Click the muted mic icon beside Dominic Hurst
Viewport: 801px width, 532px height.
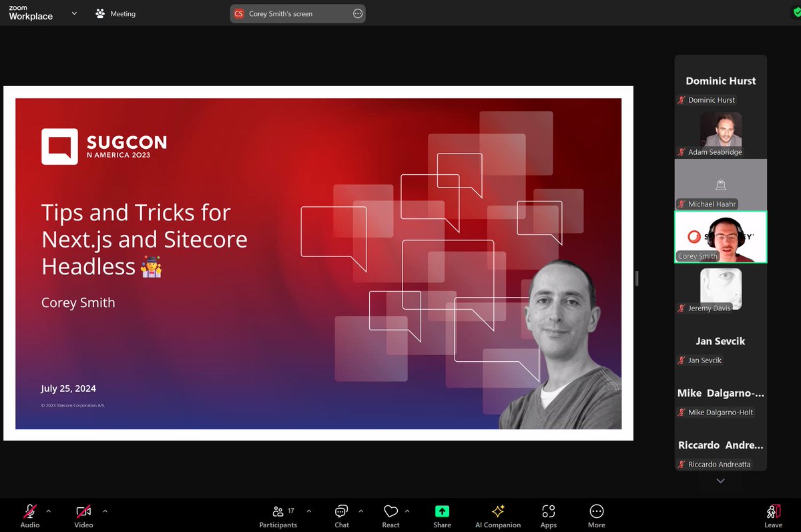click(682, 100)
